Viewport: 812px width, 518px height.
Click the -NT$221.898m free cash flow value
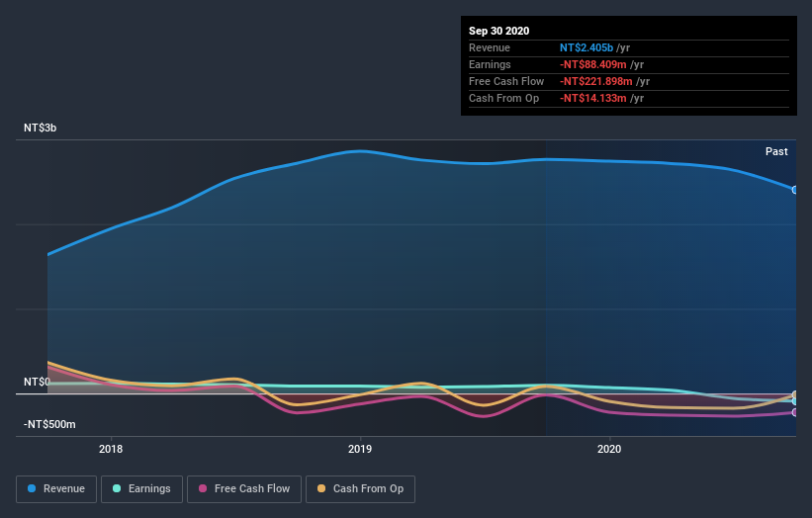(x=596, y=81)
